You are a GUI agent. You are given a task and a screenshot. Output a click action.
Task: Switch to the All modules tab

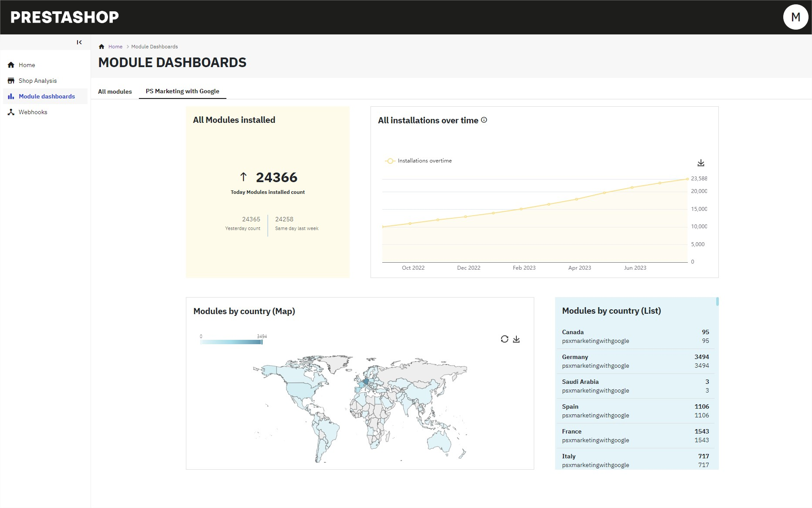[115, 91]
